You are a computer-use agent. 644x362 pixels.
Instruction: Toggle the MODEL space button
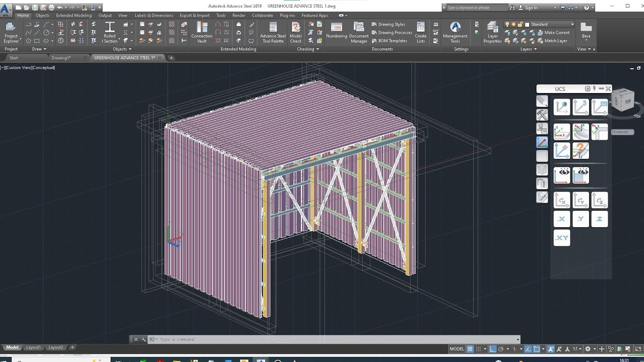click(457, 349)
